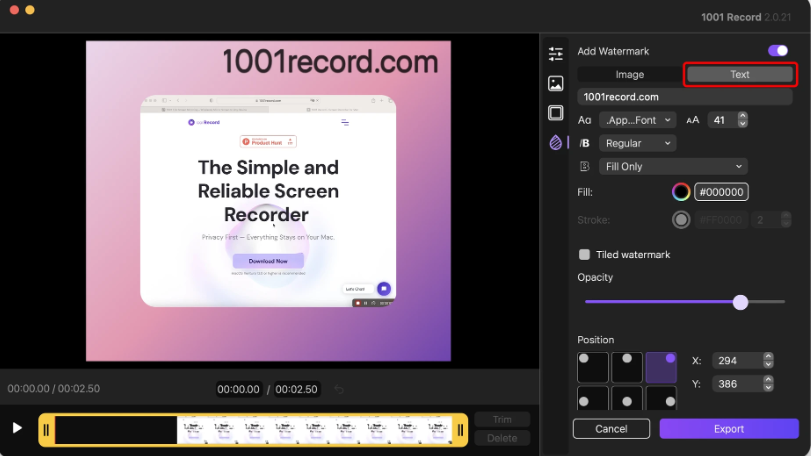Decrement the X position stepper
This screenshot has height=456, width=811.
769,364
